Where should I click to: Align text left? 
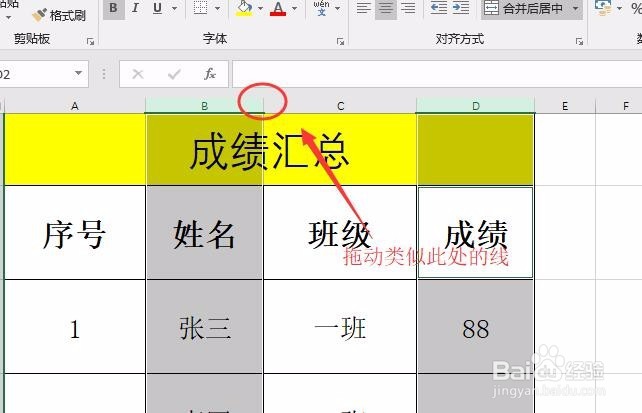click(364, 8)
